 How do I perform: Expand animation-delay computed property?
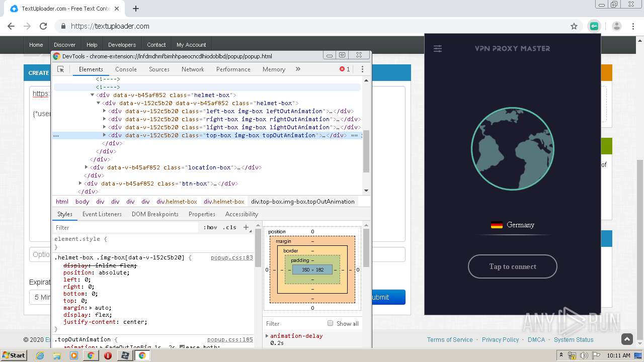tap(267, 336)
